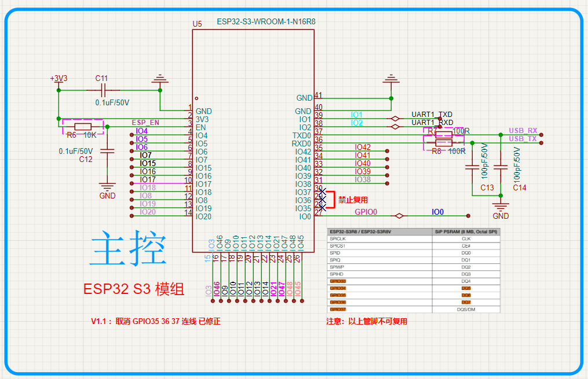Select the +3V3 power net label

point(59,78)
